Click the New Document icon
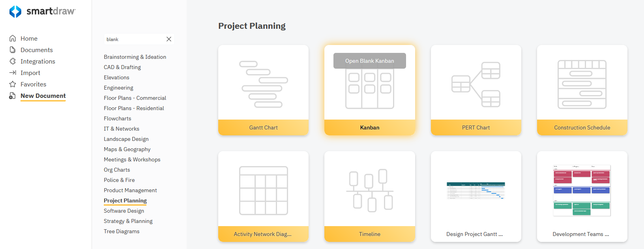644x249 pixels. [x=13, y=96]
